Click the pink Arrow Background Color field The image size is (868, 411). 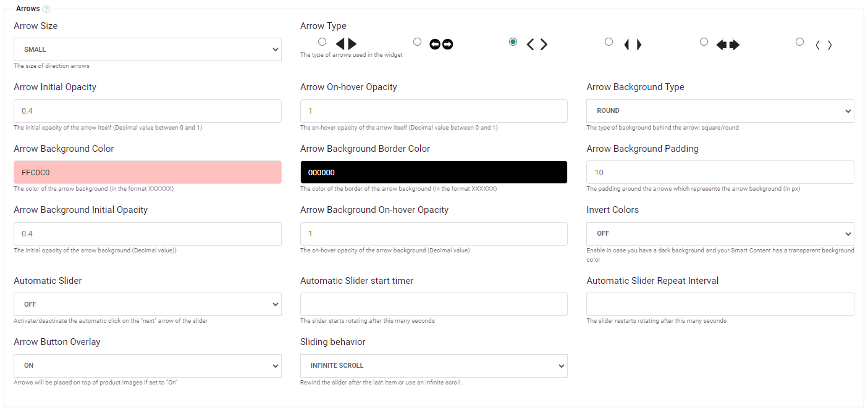coord(147,173)
